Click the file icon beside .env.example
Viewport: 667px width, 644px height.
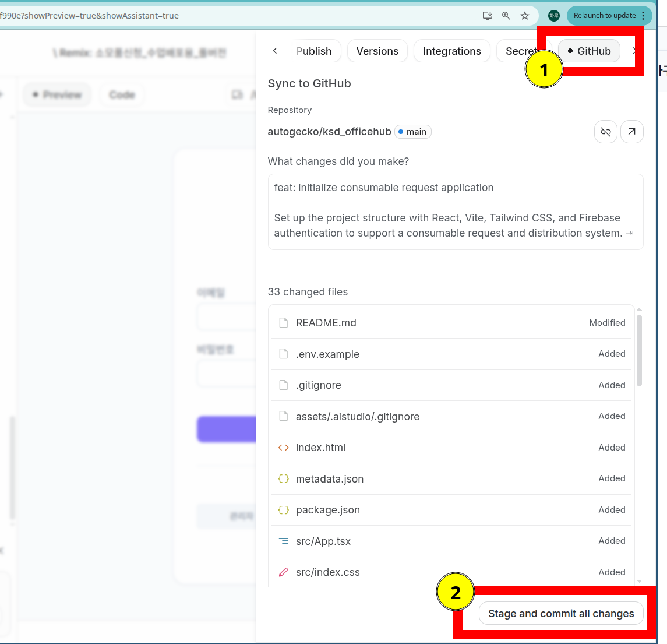283,354
